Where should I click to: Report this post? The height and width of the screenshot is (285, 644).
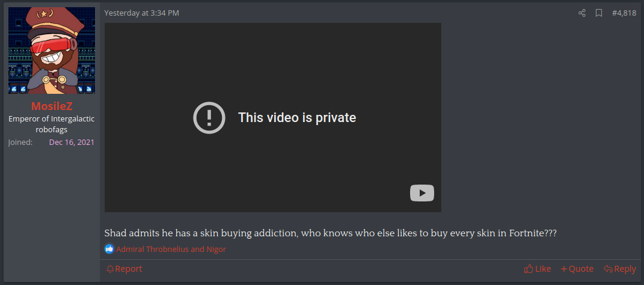[124, 269]
